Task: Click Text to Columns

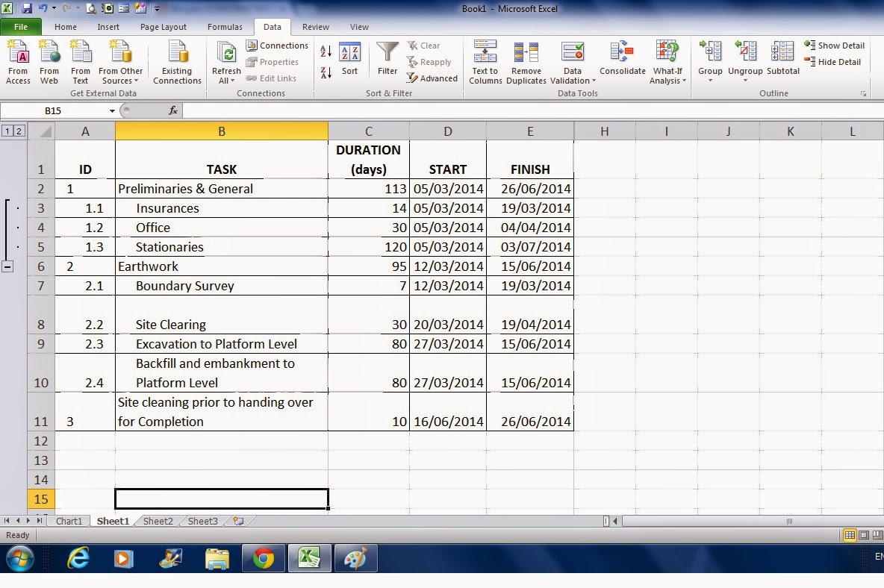Action: click(485, 62)
